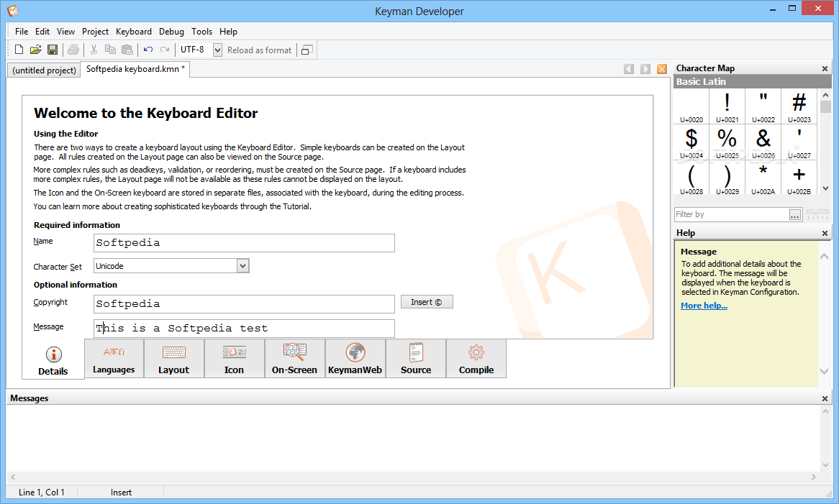Click the Copy toolbar icon
Image resolution: width=839 pixels, height=504 pixels.
110,50
